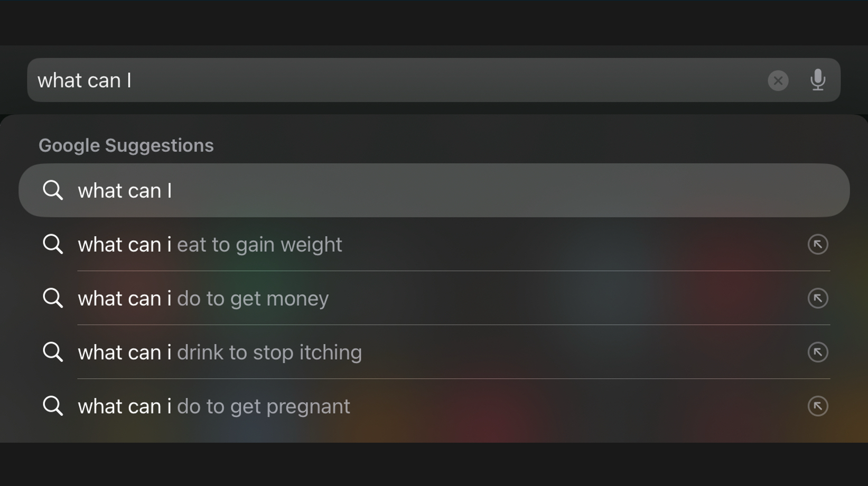Autofill 'do to get pregnant' via arrow icon
This screenshot has height=486, width=868.
pos(818,406)
